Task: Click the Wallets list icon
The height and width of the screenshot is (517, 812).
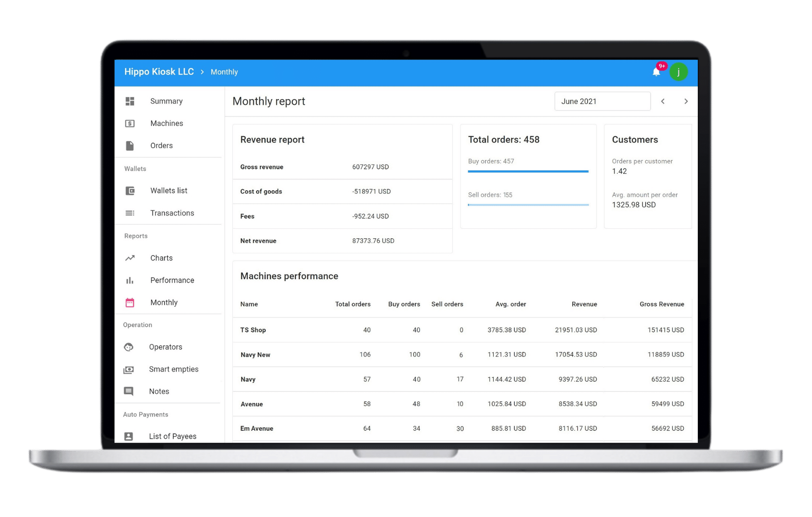Action: [130, 191]
